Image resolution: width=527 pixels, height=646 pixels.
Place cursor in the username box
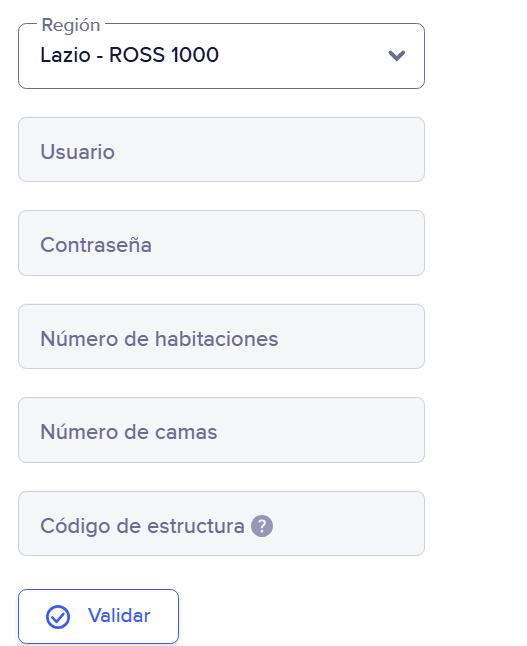221,150
